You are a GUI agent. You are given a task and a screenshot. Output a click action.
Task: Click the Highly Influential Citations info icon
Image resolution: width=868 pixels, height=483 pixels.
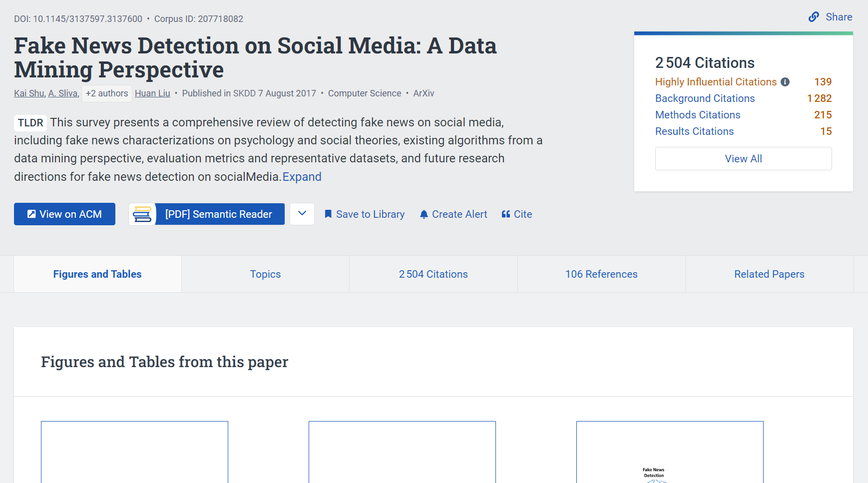click(785, 82)
